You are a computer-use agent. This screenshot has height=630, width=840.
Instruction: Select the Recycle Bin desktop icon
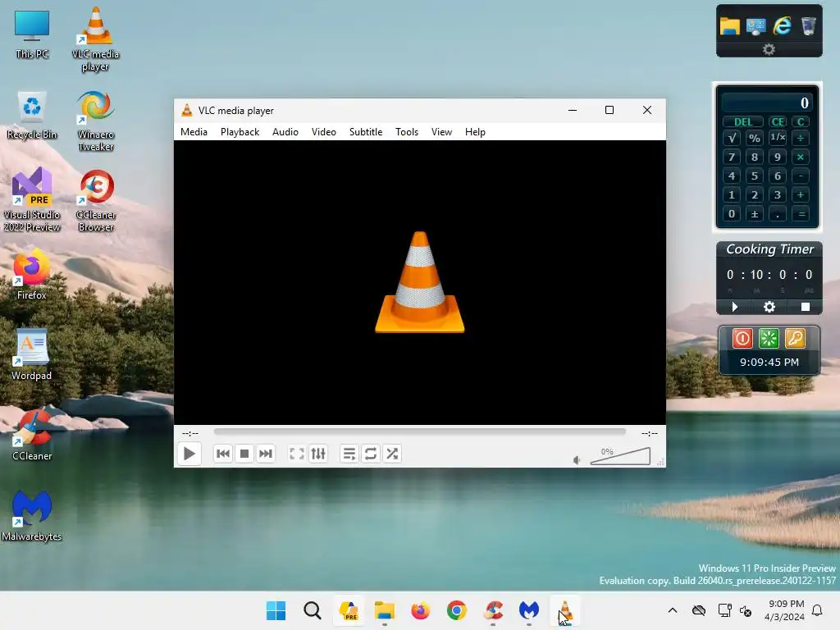(32, 115)
